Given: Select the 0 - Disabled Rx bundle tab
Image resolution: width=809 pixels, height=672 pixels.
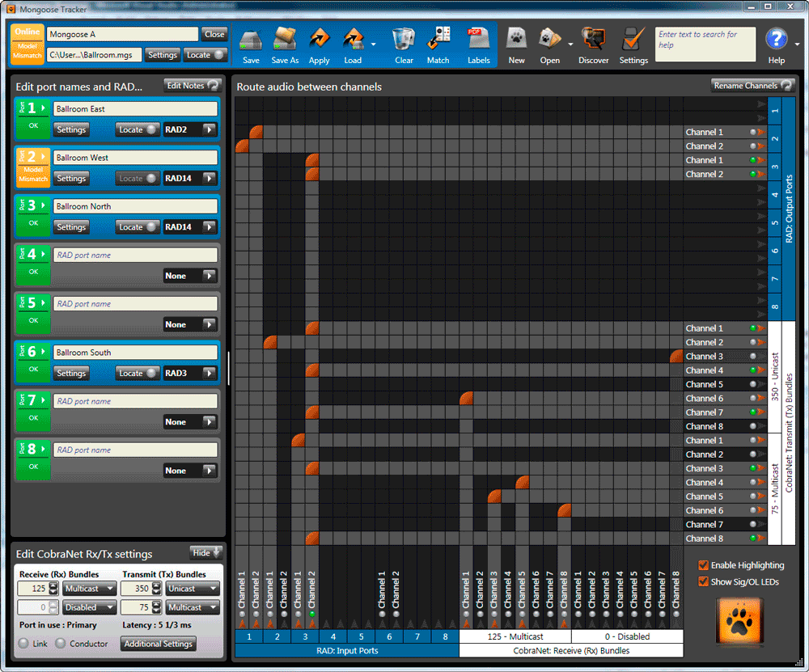Looking at the screenshot, I should point(628,636).
